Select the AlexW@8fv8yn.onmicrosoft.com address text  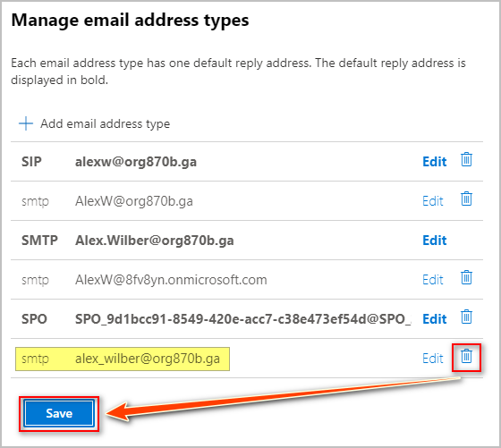[171, 280]
